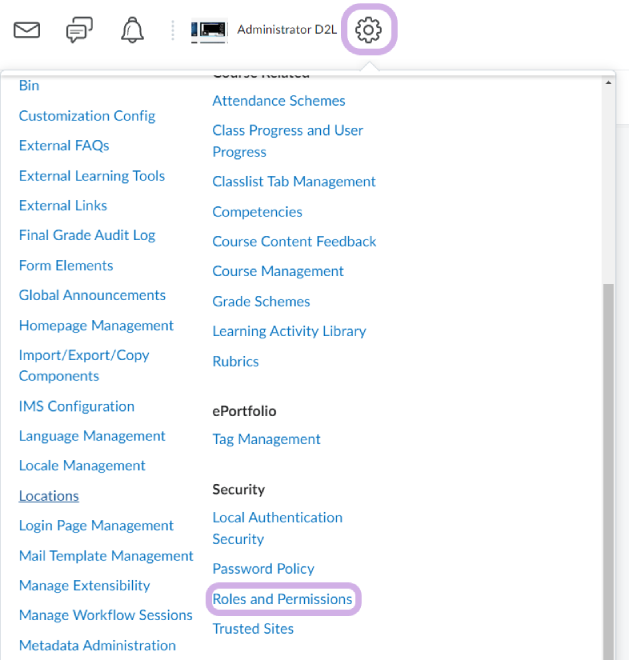629x660 pixels.
Task: Open Roles and Permissions
Action: click(283, 599)
